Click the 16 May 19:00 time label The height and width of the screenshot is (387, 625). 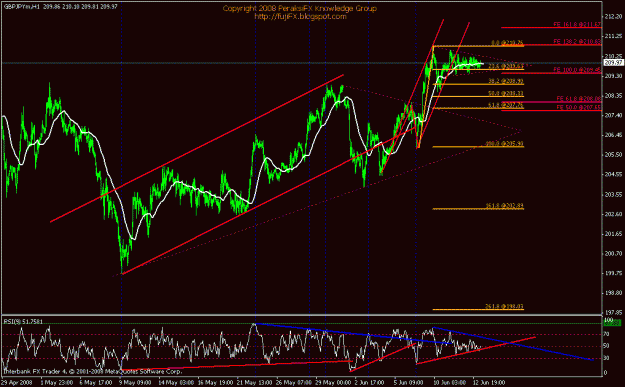[216, 383]
